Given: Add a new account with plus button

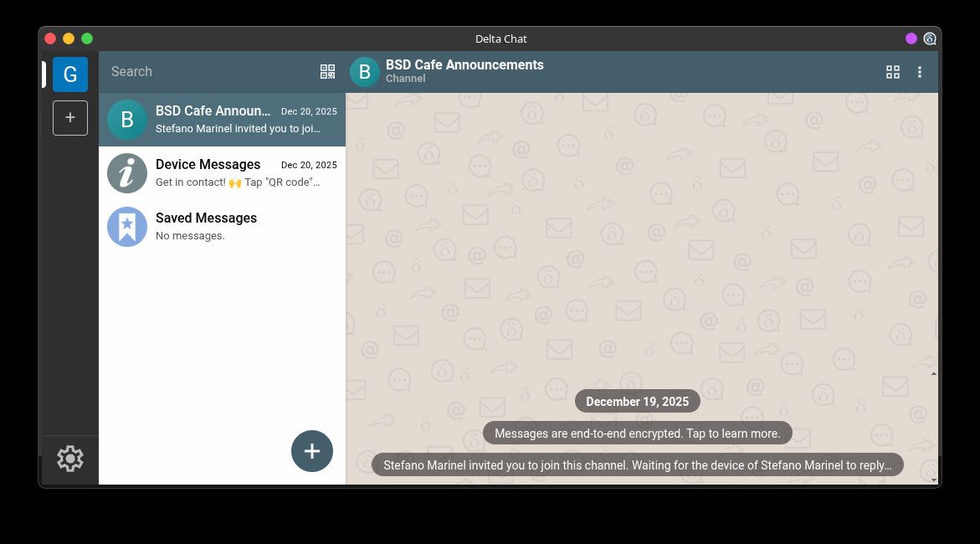Looking at the screenshot, I should point(70,117).
